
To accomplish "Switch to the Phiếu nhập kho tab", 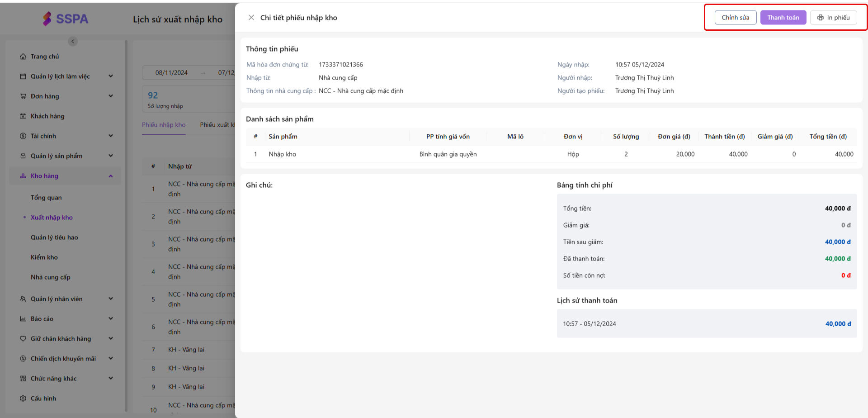I will (x=164, y=125).
